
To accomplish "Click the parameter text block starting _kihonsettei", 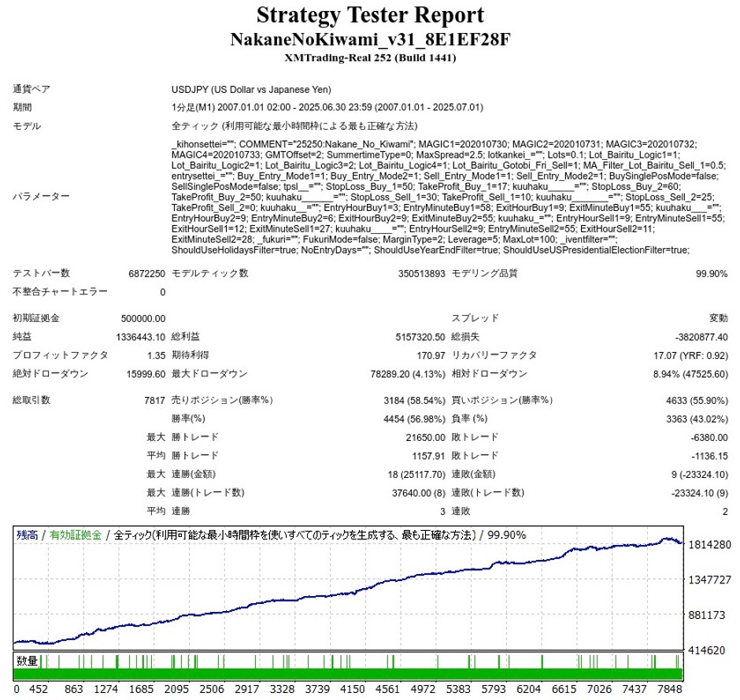I will [x=449, y=197].
